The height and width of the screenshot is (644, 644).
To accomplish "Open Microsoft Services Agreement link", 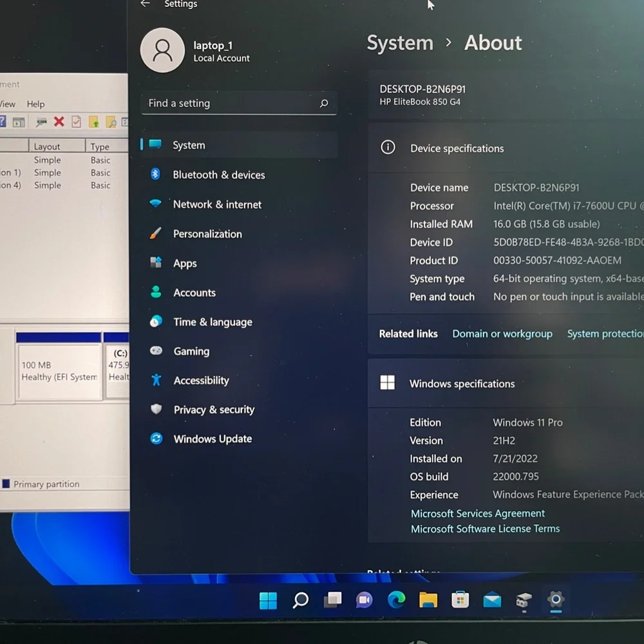I will click(478, 513).
